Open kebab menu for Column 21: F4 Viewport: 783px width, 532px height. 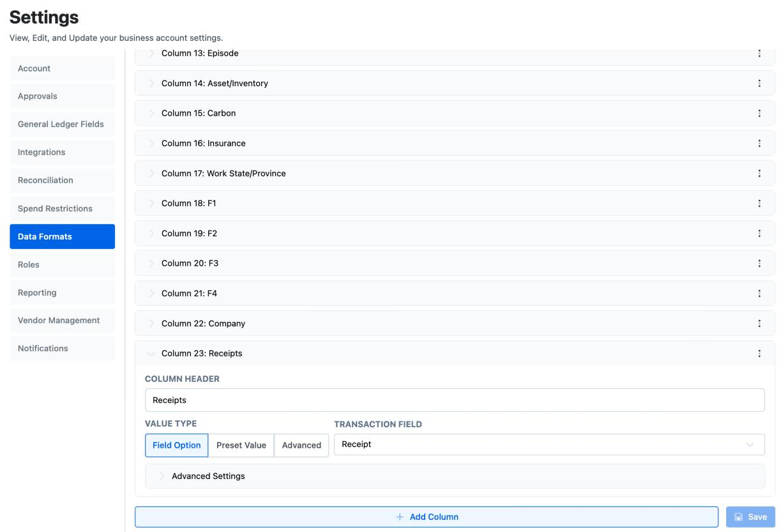click(x=759, y=294)
